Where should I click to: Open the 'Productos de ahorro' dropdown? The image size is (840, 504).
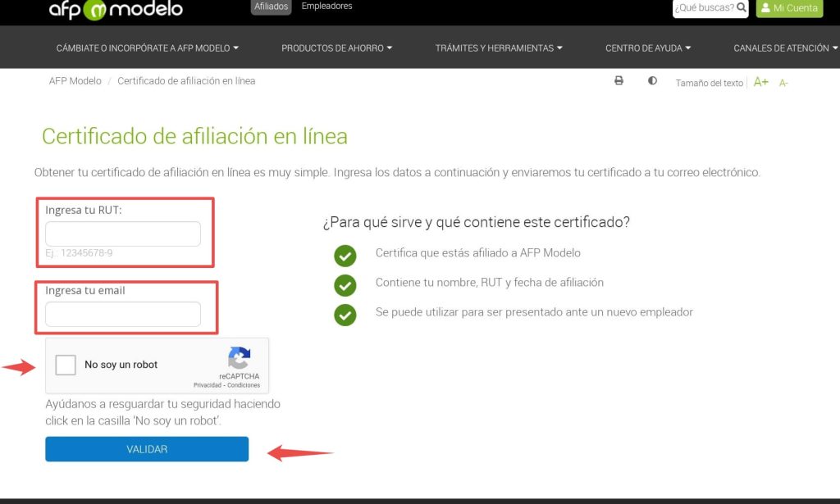click(336, 48)
